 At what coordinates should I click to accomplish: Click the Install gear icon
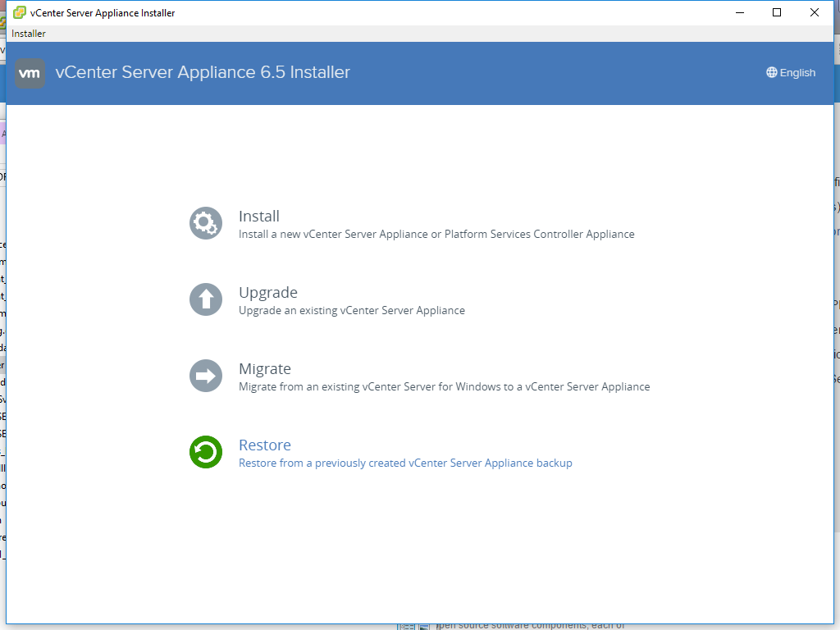[206, 223]
